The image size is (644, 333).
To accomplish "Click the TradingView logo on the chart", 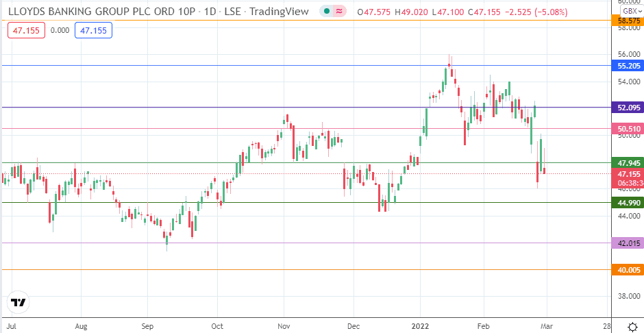I will tap(18, 303).
